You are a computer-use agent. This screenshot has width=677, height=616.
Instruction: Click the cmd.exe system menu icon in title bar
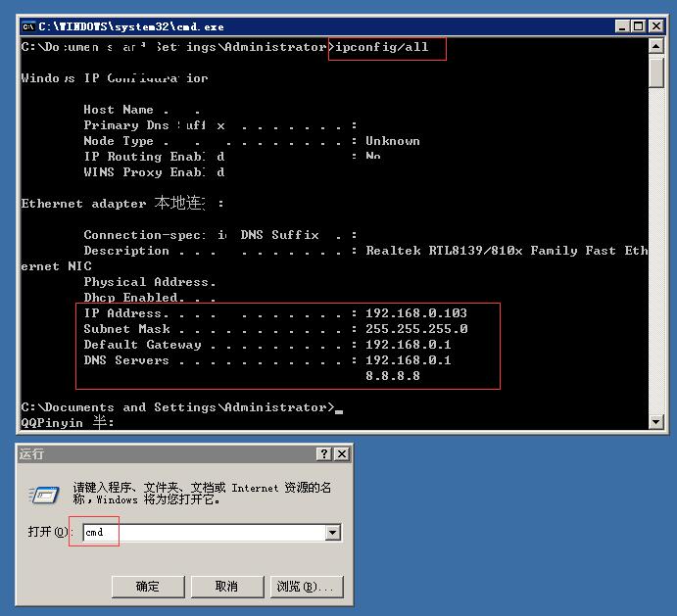pyautogui.click(x=28, y=26)
